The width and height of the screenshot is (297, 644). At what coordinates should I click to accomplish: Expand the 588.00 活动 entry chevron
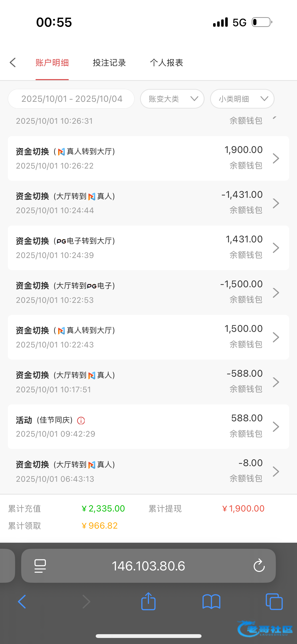(276, 427)
